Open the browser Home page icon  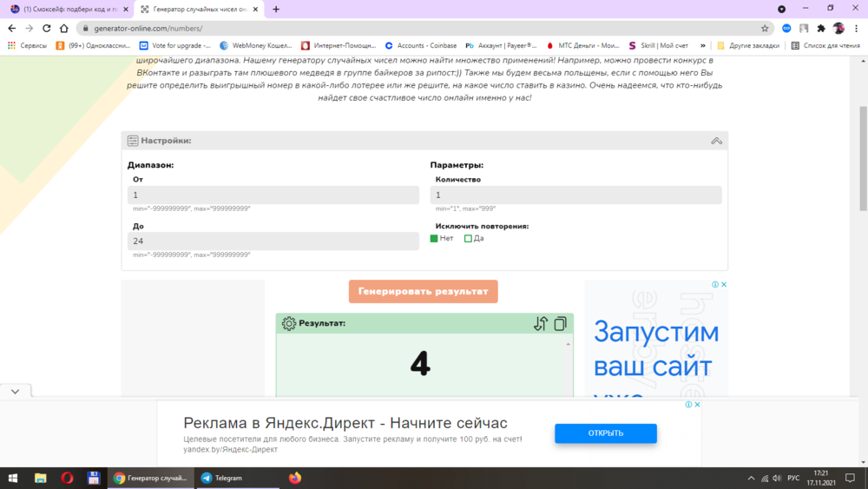tap(64, 29)
